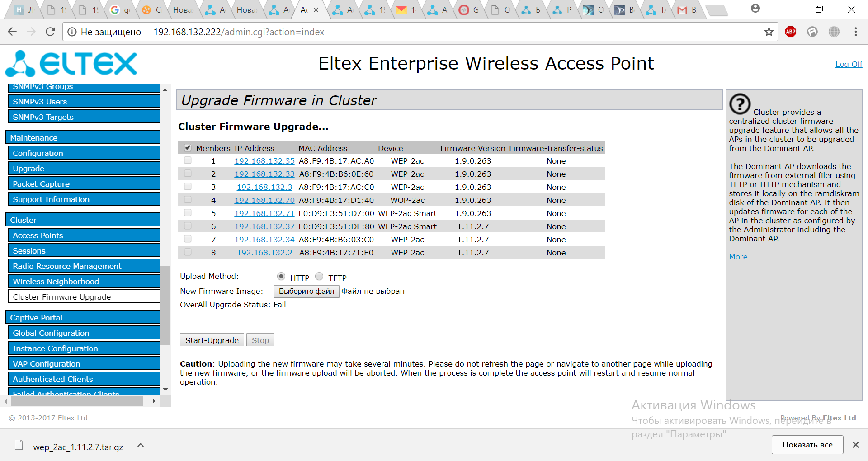The height and width of the screenshot is (461, 868).
Task: Click the help question mark icon
Action: pos(740,104)
